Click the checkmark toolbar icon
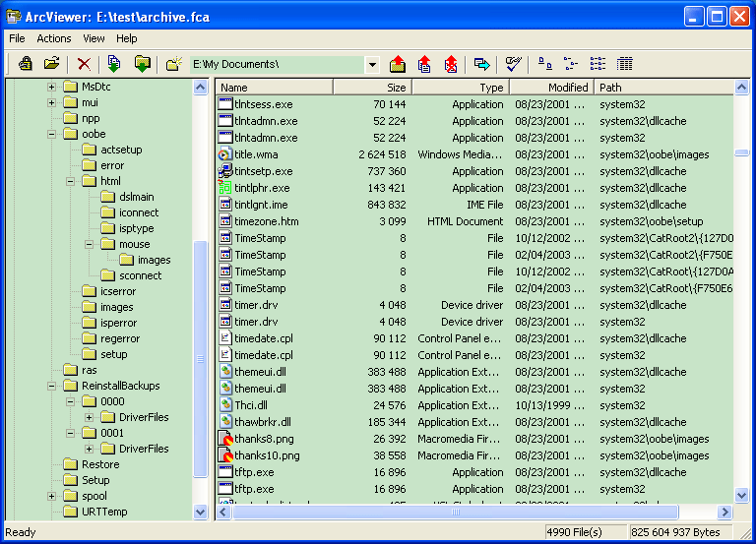Image resolution: width=756 pixels, height=544 pixels. click(513, 64)
